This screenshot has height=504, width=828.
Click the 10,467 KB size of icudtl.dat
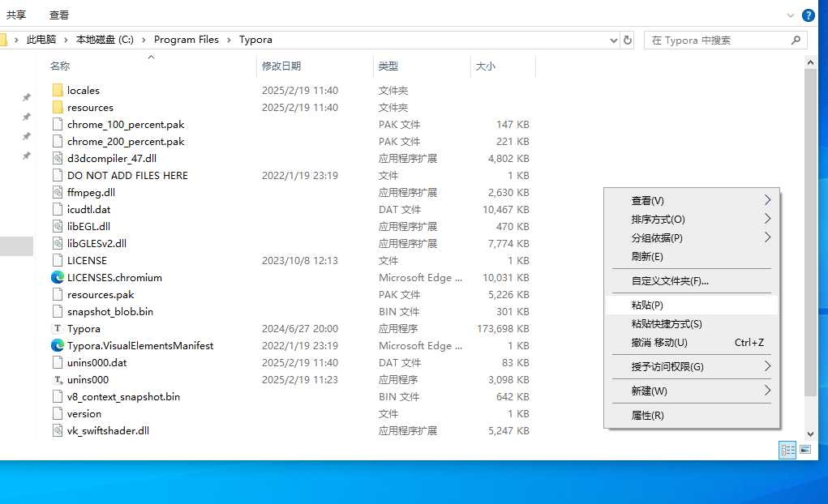505,210
